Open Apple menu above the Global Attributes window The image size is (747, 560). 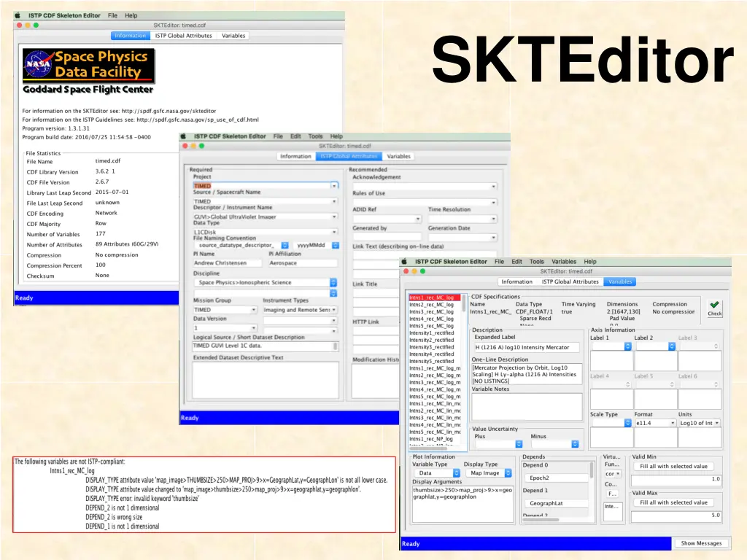point(183,136)
